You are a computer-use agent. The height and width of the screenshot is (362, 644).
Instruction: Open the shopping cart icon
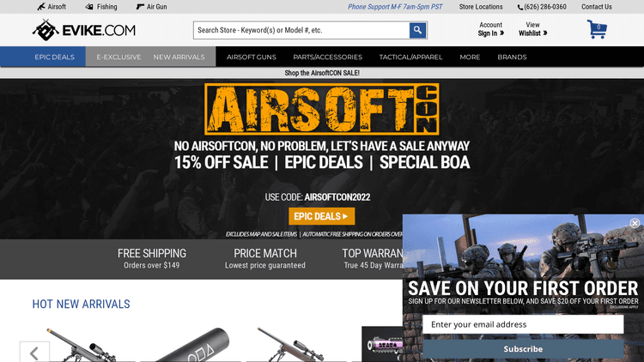597,29
